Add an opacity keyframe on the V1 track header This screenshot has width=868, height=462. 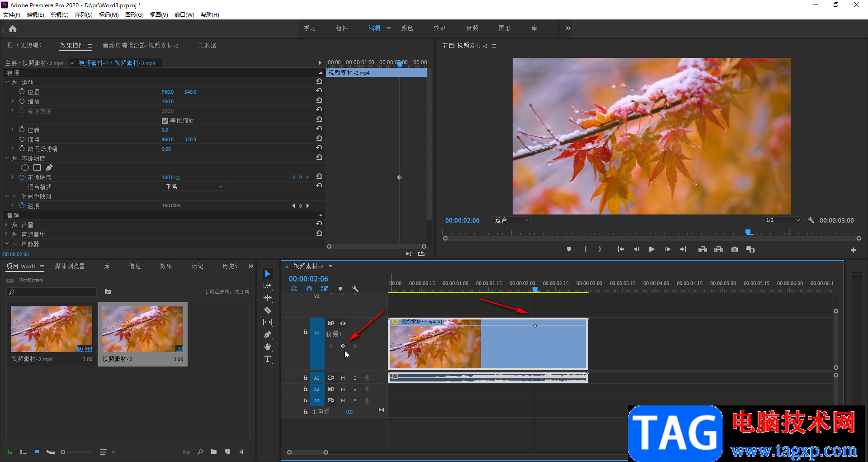coord(343,346)
